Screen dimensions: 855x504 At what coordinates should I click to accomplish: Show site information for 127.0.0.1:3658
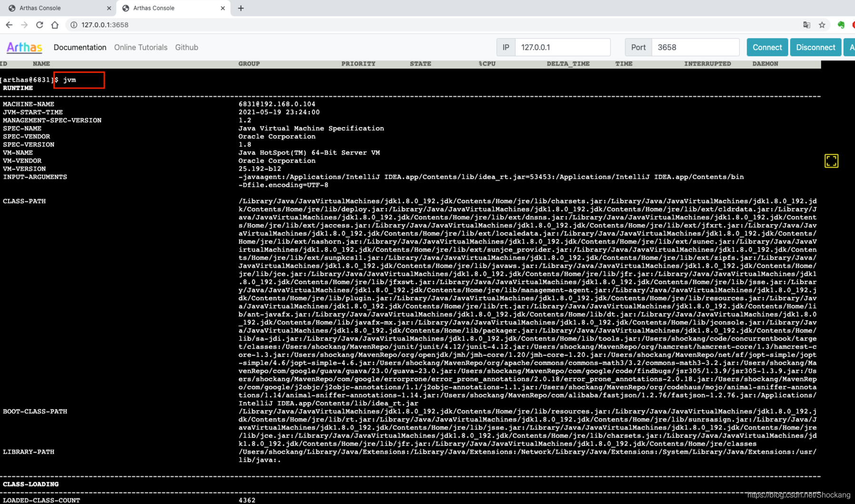(74, 25)
